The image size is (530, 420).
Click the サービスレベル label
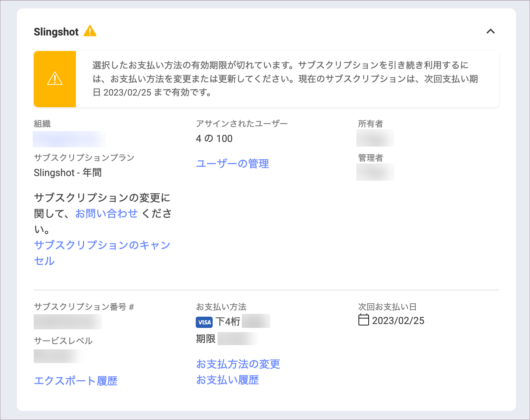tap(63, 341)
